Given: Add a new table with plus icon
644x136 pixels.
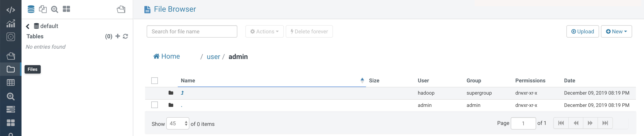Looking at the screenshot, I should pyautogui.click(x=118, y=36).
